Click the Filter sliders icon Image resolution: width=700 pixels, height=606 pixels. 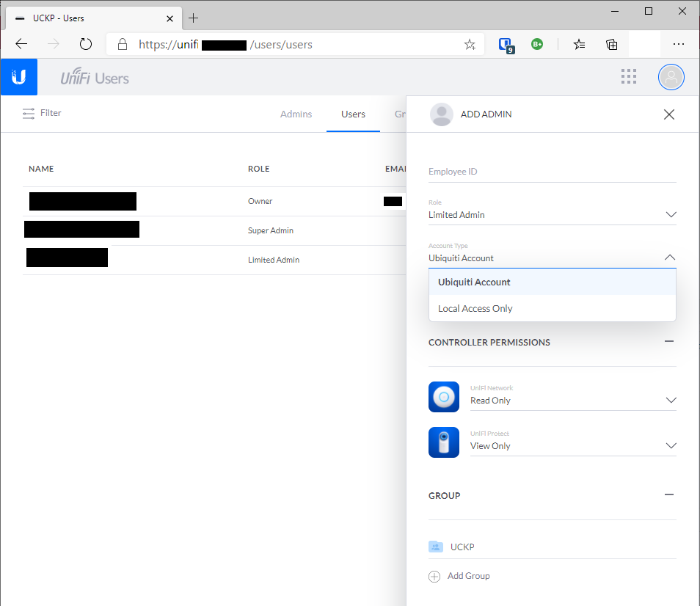[29, 113]
